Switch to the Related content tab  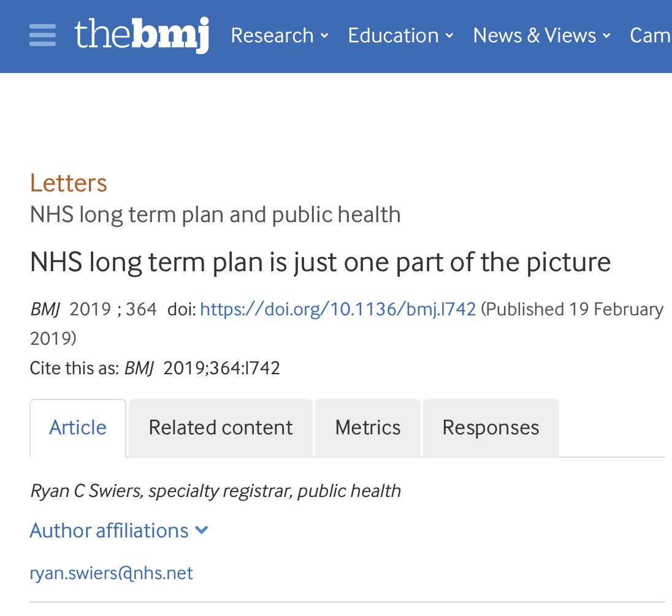[220, 428]
